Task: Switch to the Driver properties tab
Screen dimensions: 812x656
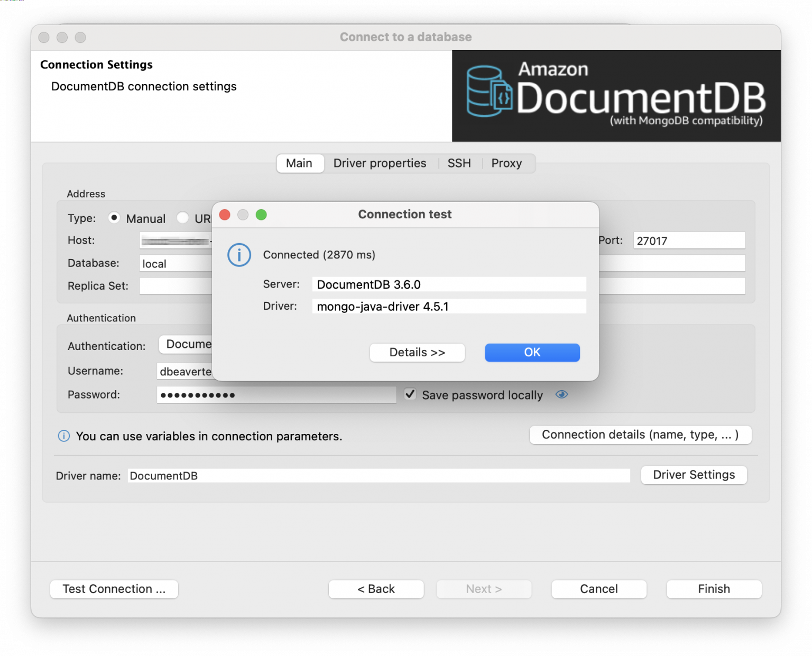Action: click(380, 163)
